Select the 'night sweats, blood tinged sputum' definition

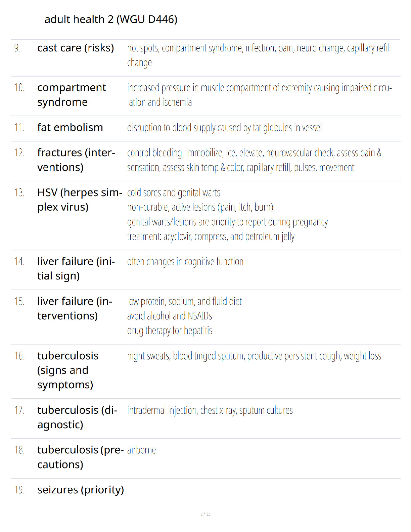point(254,356)
